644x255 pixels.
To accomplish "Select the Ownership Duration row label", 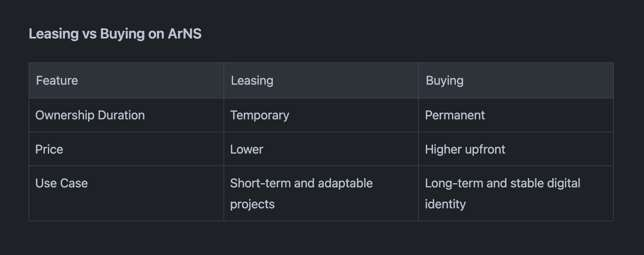I will (90, 115).
